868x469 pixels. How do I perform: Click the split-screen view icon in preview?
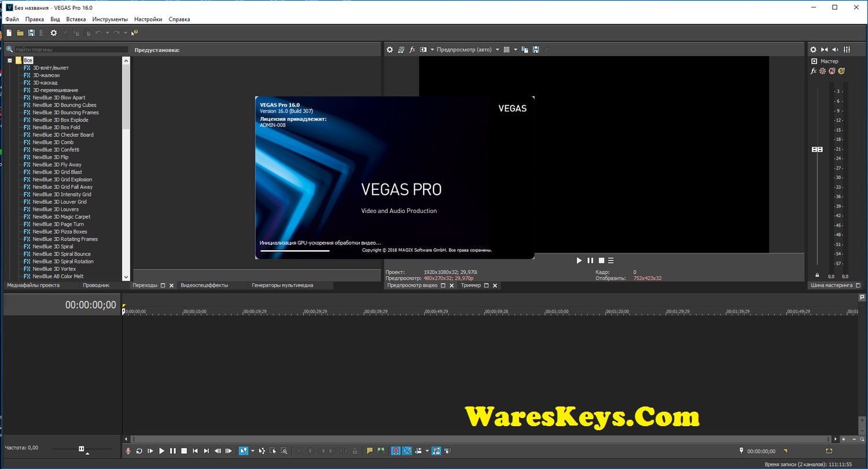click(x=424, y=50)
